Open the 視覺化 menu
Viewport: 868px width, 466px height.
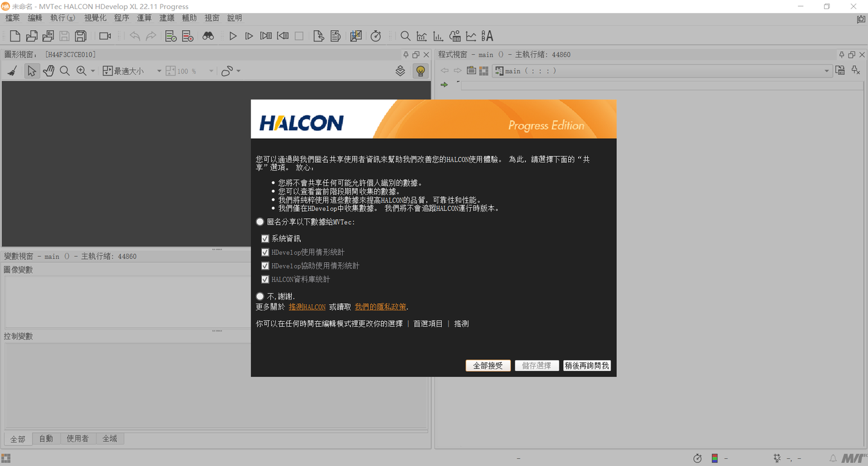[x=95, y=17]
